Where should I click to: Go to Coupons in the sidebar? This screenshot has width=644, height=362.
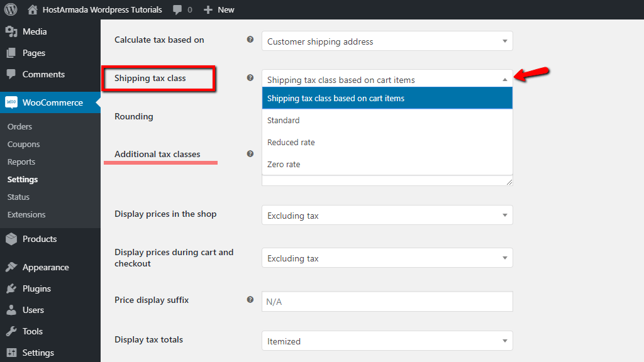coord(23,144)
